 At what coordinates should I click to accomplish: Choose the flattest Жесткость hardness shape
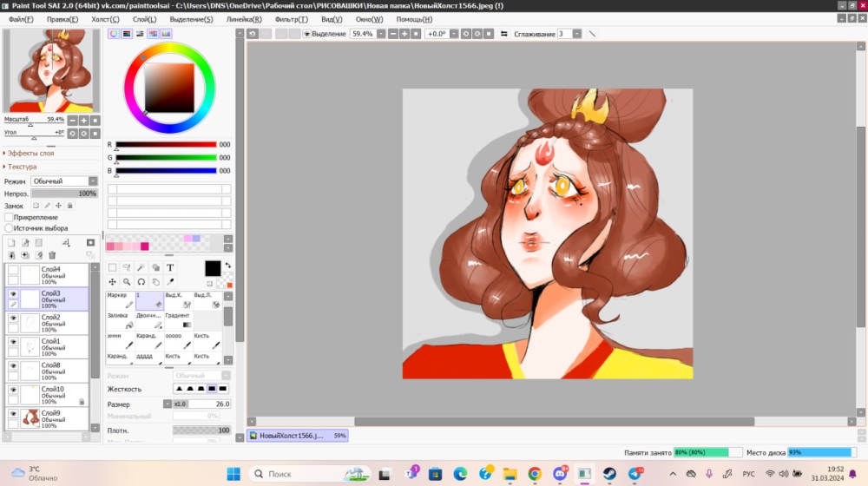(223, 389)
